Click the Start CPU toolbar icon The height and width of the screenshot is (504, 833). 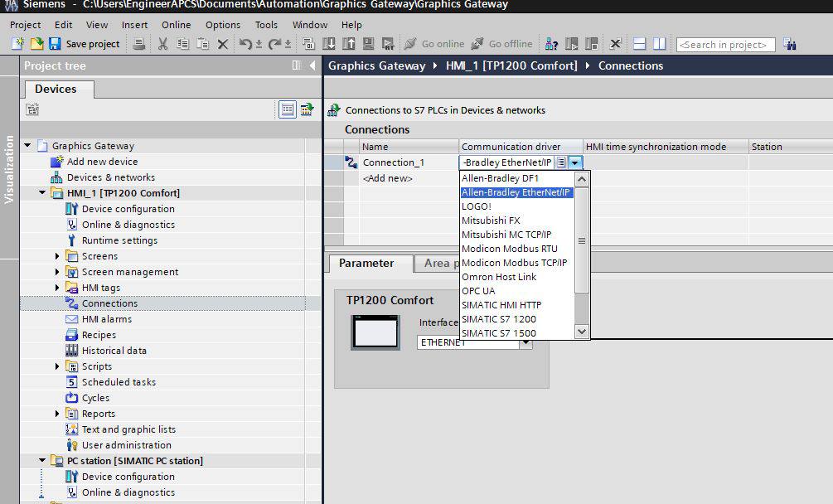click(x=572, y=44)
